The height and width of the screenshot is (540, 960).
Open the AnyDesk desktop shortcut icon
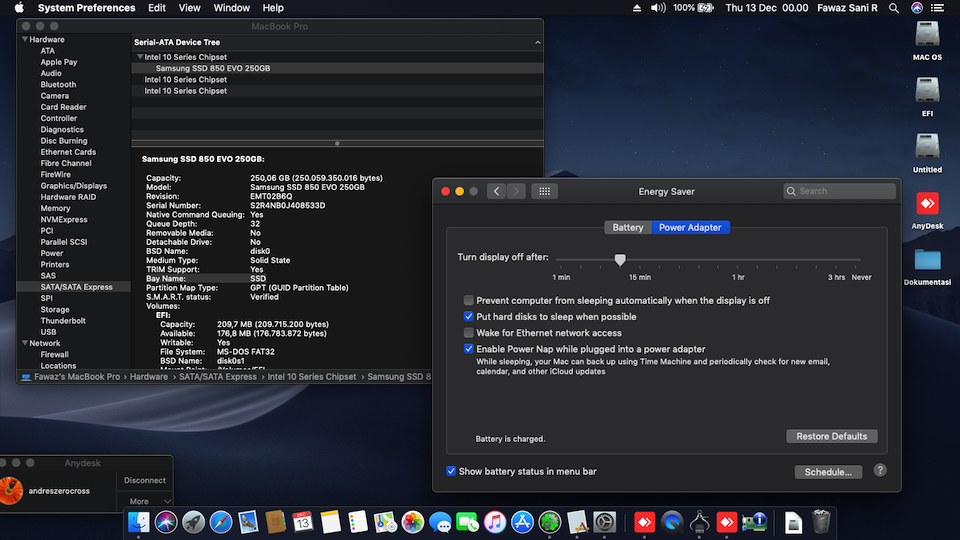click(x=927, y=205)
